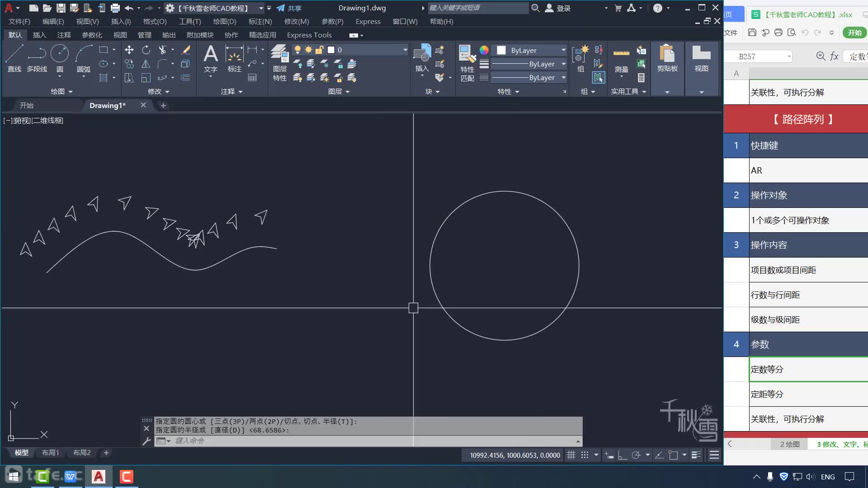Screen dimensions: 868x488
Task: Click the quick calculator icon
Action: (641, 78)
